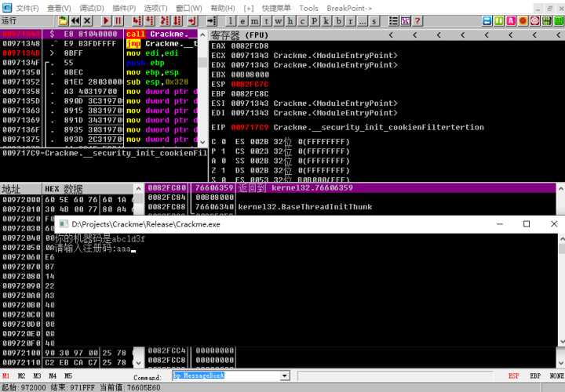Open the Tools menu
565x392 pixels.
click(309, 8)
